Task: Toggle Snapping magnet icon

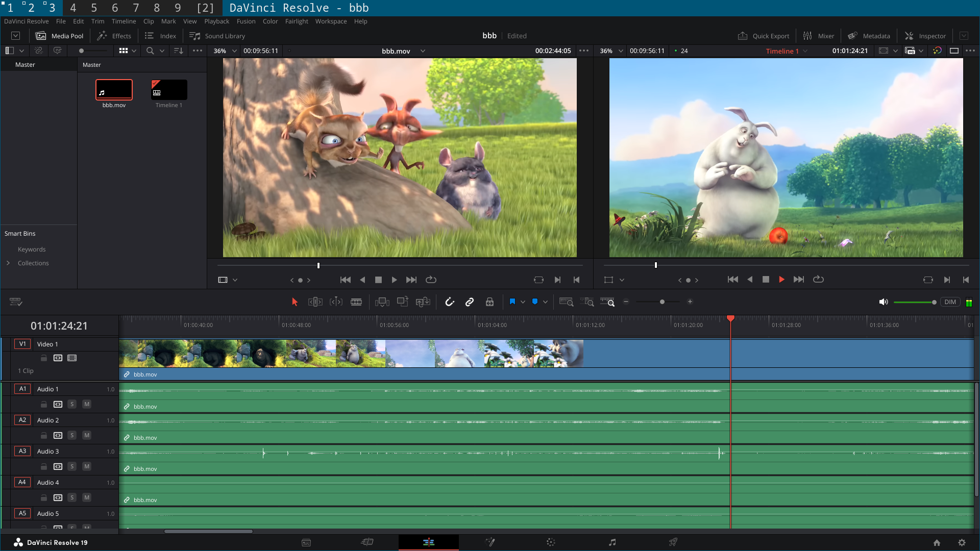Action: click(x=450, y=302)
